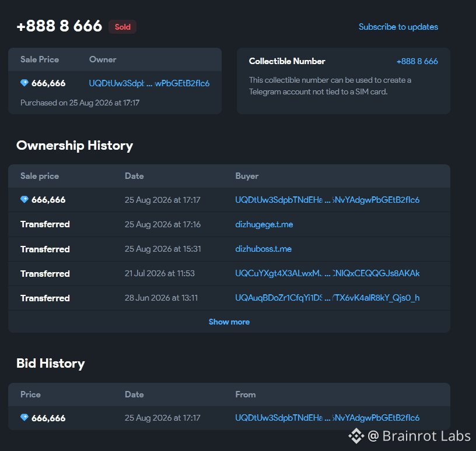
Task: Open the dizhugege.t.me buyer link
Action: click(264, 224)
